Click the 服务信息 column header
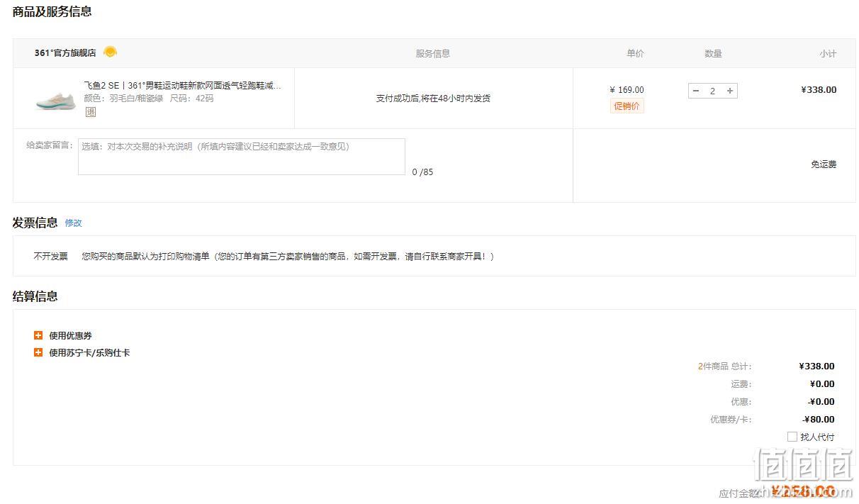The image size is (859, 504). click(432, 54)
